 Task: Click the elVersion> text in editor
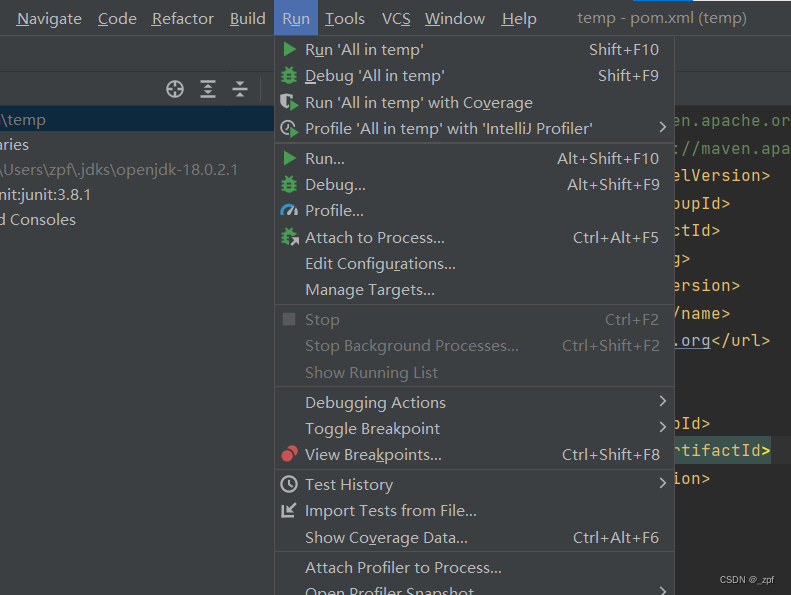722,176
